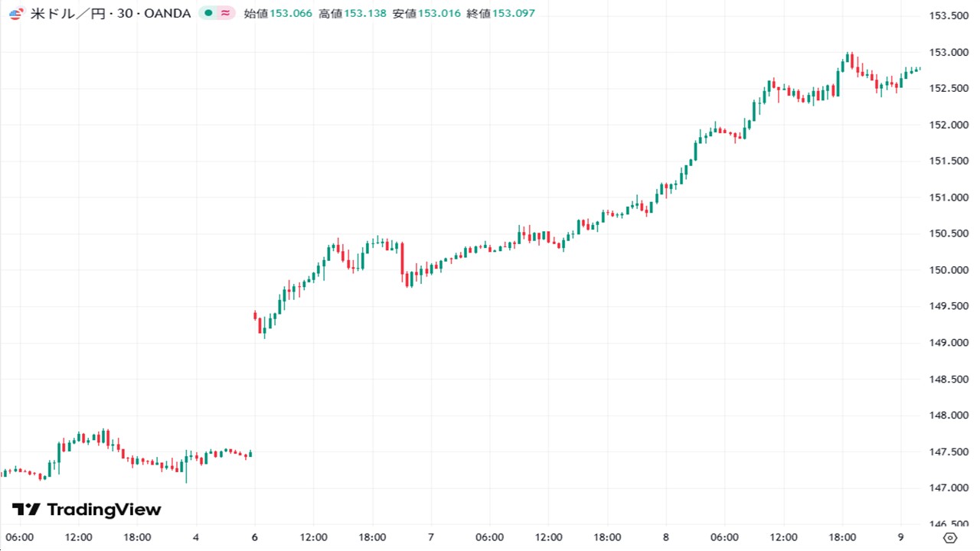This screenshot has height=551, width=980.
Task: Click the TradingView logo
Action: pos(87,510)
